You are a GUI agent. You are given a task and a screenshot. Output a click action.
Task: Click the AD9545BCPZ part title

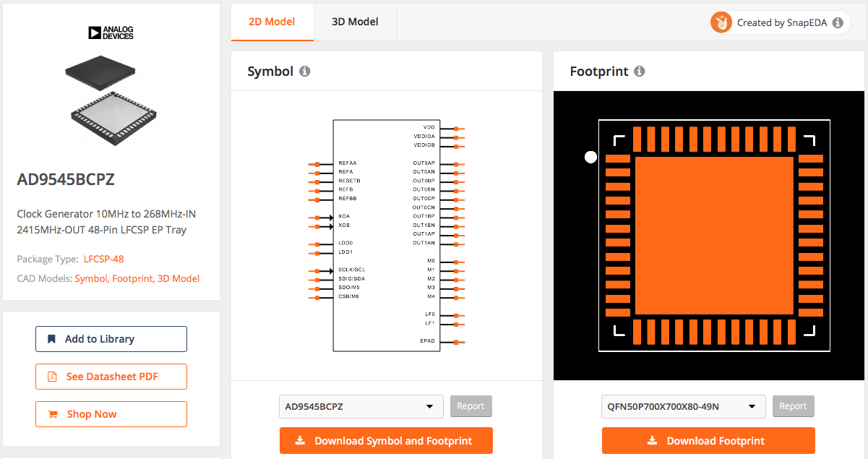(66, 180)
